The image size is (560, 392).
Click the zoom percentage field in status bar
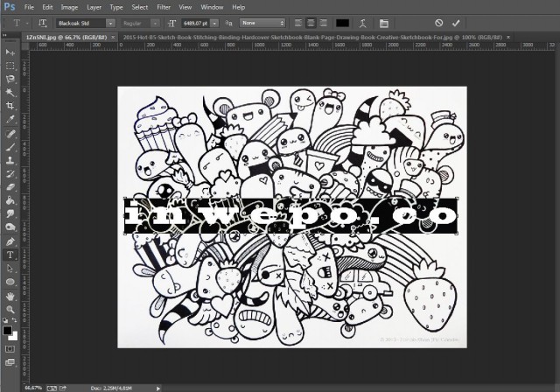(x=12, y=387)
